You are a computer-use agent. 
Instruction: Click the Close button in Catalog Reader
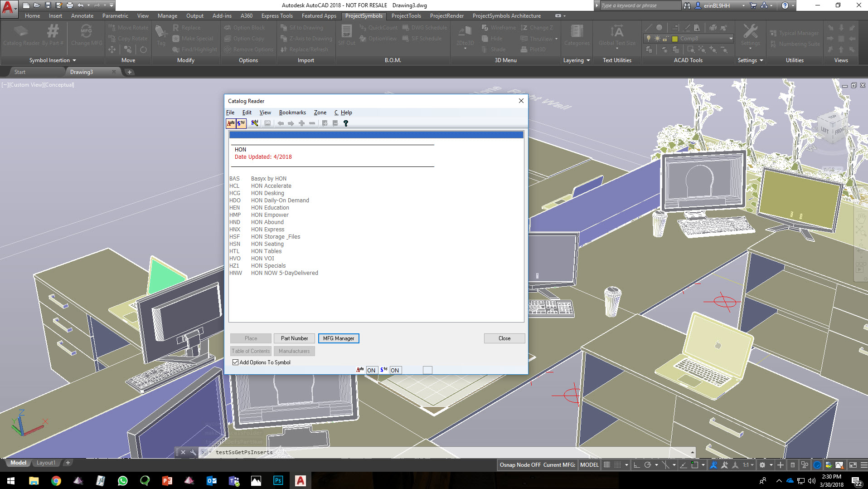504,338
